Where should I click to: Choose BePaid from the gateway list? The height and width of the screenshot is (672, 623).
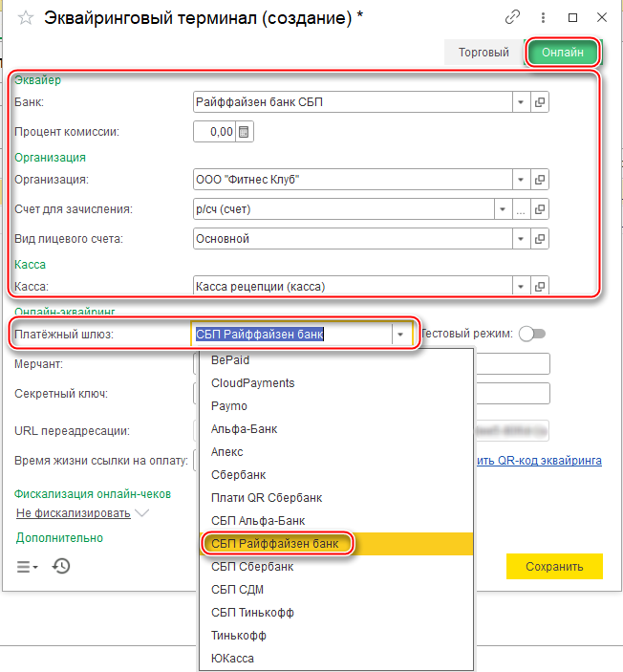[336, 360]
